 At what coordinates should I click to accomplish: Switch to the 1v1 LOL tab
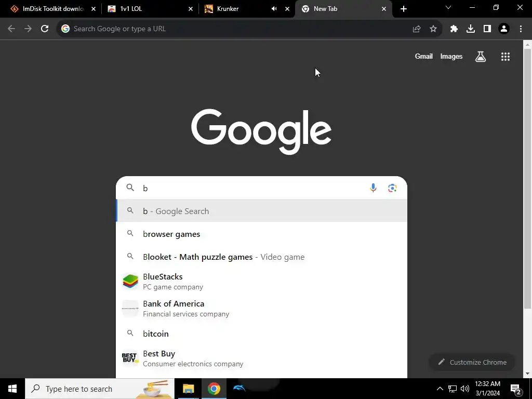pyautogui.click(x=149, y=9)
